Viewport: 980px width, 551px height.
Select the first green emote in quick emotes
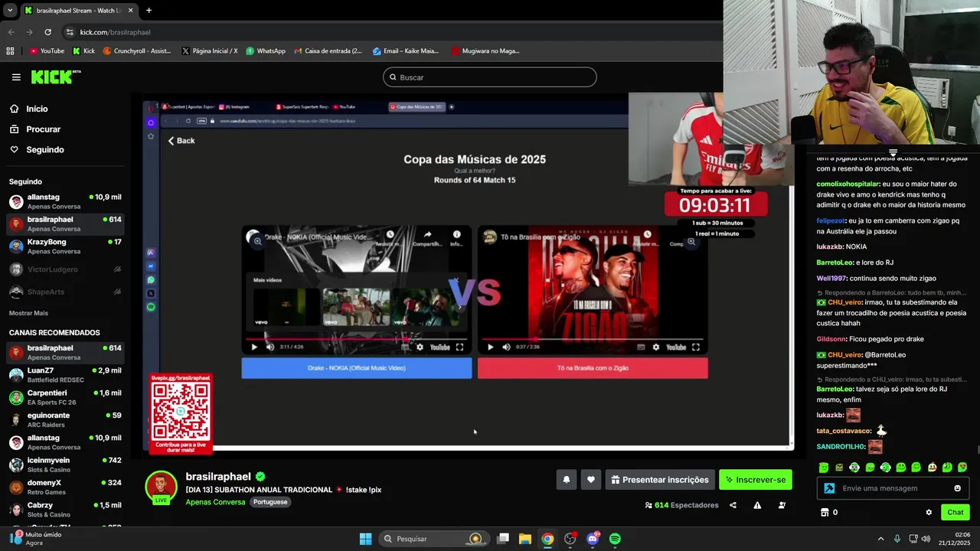824,468
